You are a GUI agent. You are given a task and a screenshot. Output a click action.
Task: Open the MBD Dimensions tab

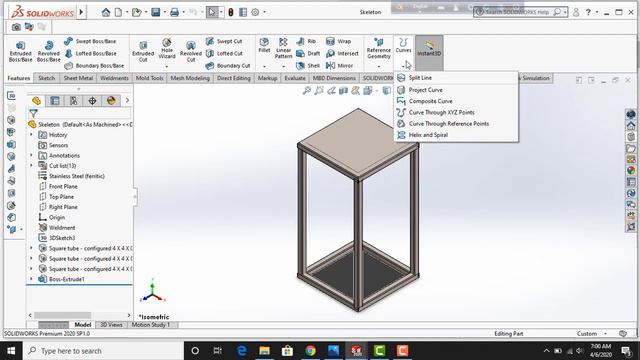tap(334, 78)
